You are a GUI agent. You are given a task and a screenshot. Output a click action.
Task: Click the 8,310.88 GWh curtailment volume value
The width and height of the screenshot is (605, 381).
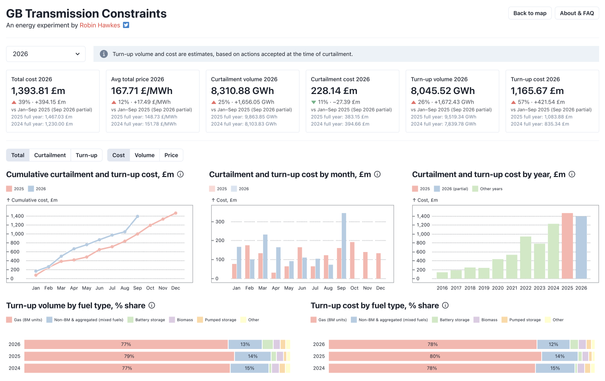click(242, 91)
